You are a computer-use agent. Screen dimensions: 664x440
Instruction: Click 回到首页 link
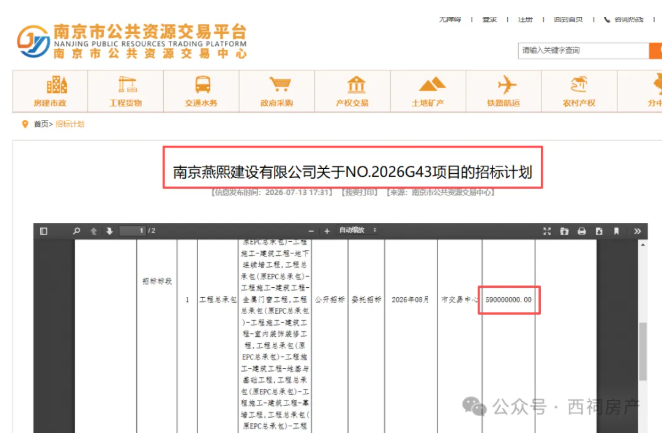[x=568, y=19]
